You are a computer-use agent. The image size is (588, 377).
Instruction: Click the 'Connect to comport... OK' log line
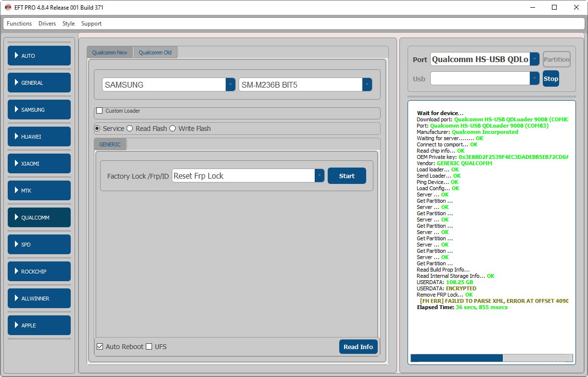coord(447,144)
